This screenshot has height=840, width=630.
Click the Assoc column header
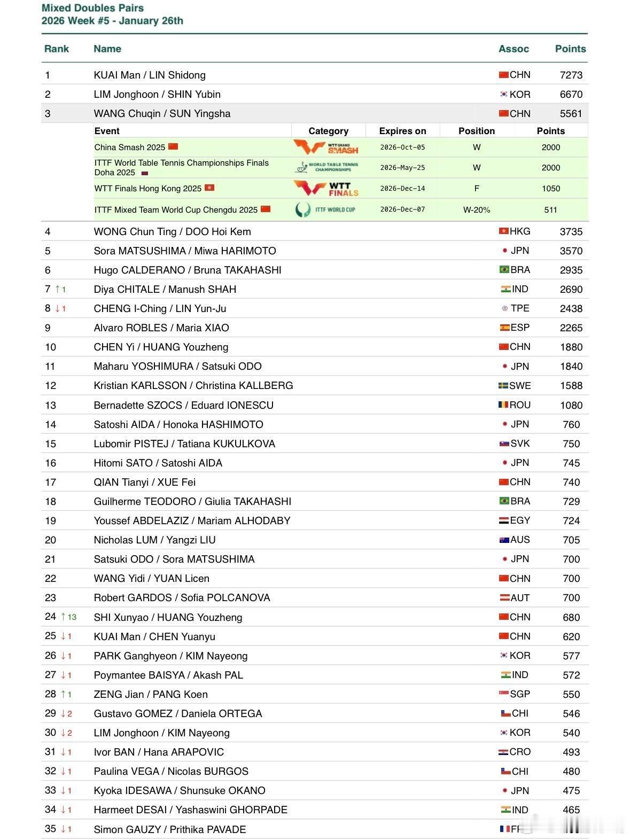(x=514, y=49)
